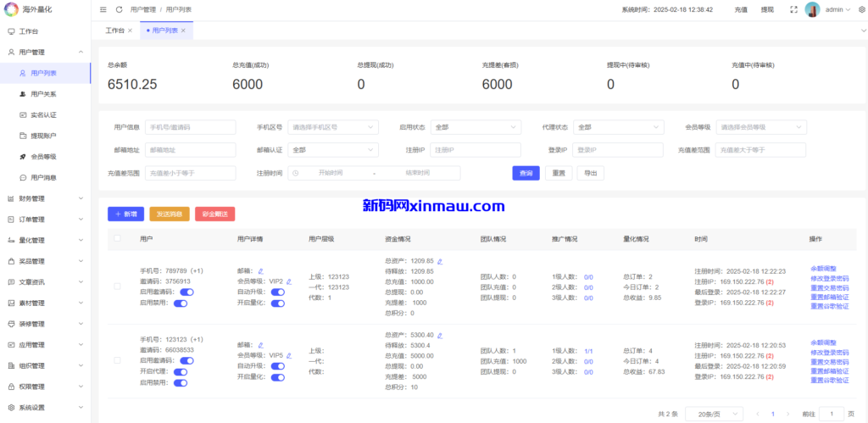Viewport: 868px width, 423px height.
Task: Open the 启用状态 dropdown
Action: click(475, 127)
